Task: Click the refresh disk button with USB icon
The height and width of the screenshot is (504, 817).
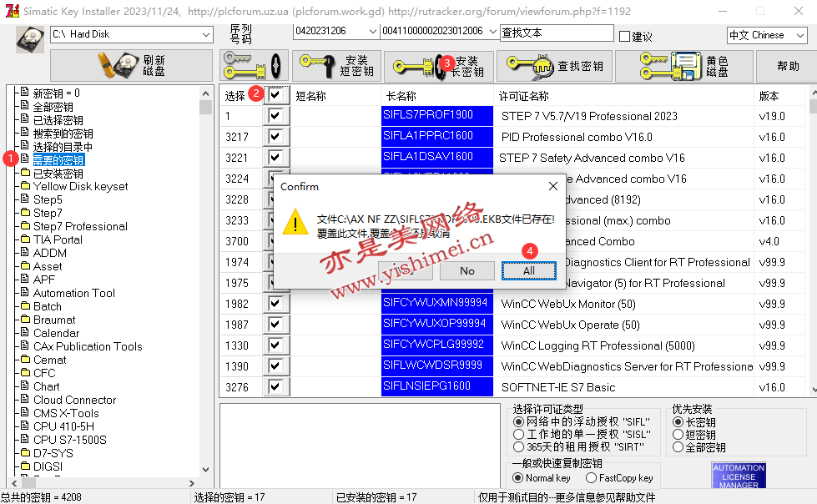Action: coord(131,66)
